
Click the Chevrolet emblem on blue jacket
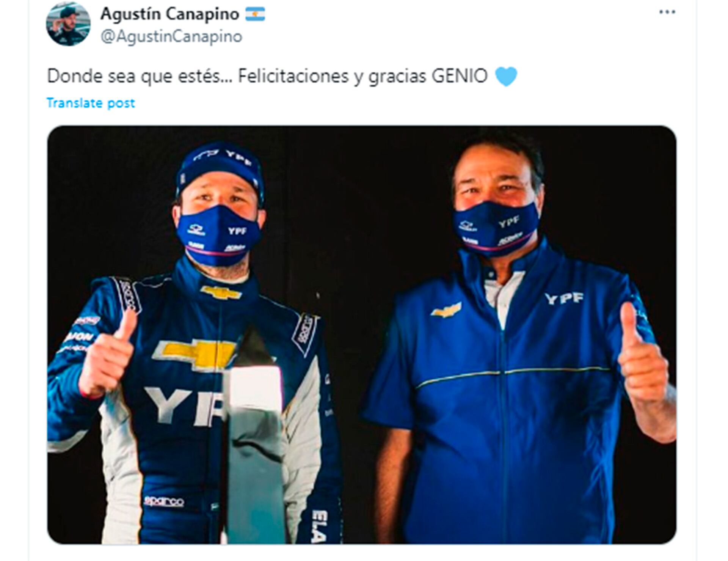(x=446, y=310)
